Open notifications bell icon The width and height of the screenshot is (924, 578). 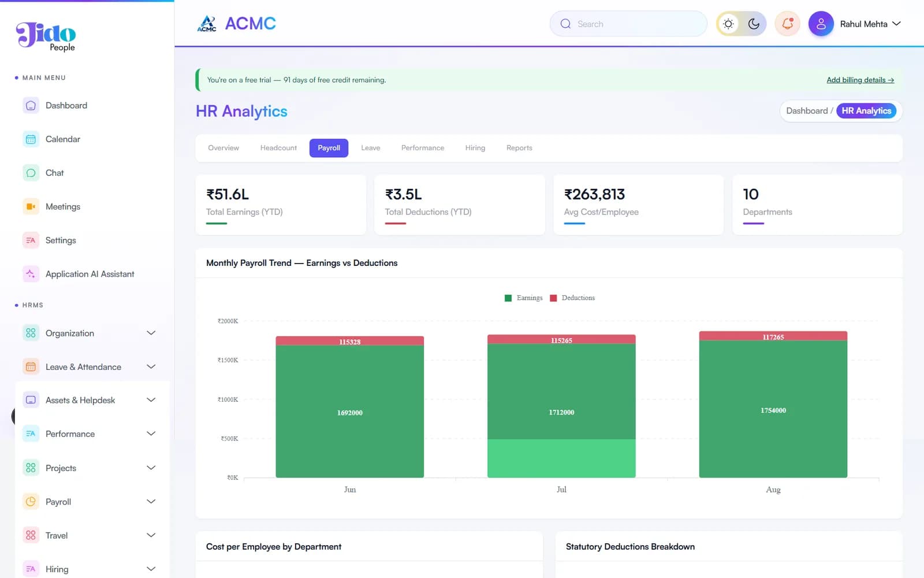point(787,24)
